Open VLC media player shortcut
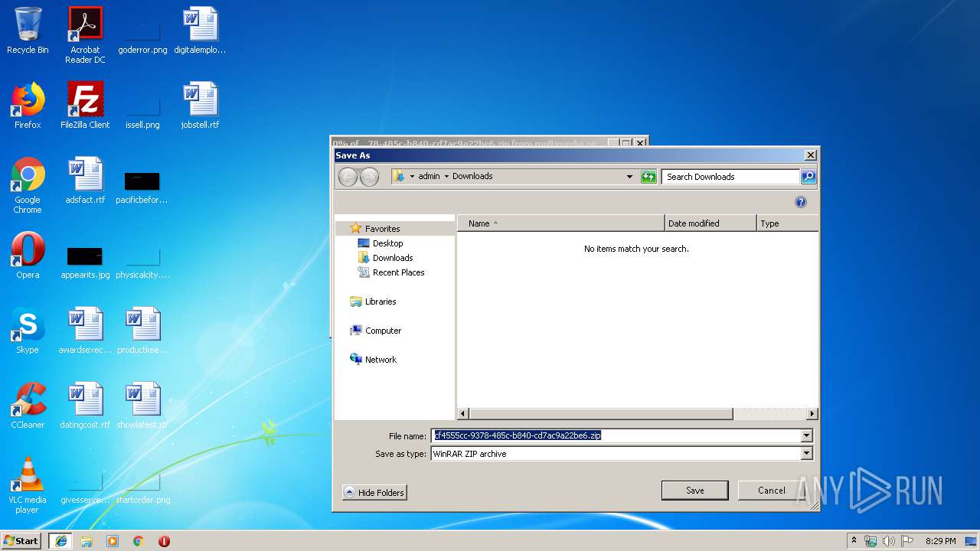This screenshot has height=551, width=980. pyautogui.click(x=28, y=485)
